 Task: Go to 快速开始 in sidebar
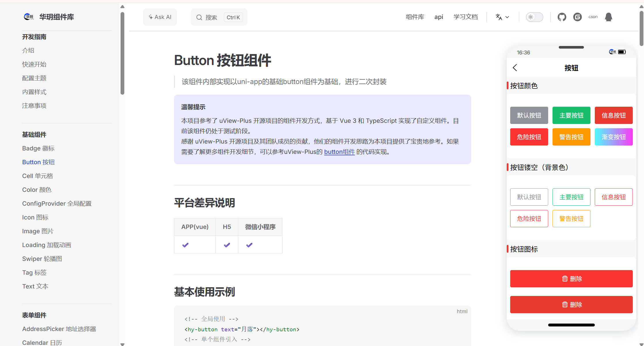click(34, 64)
